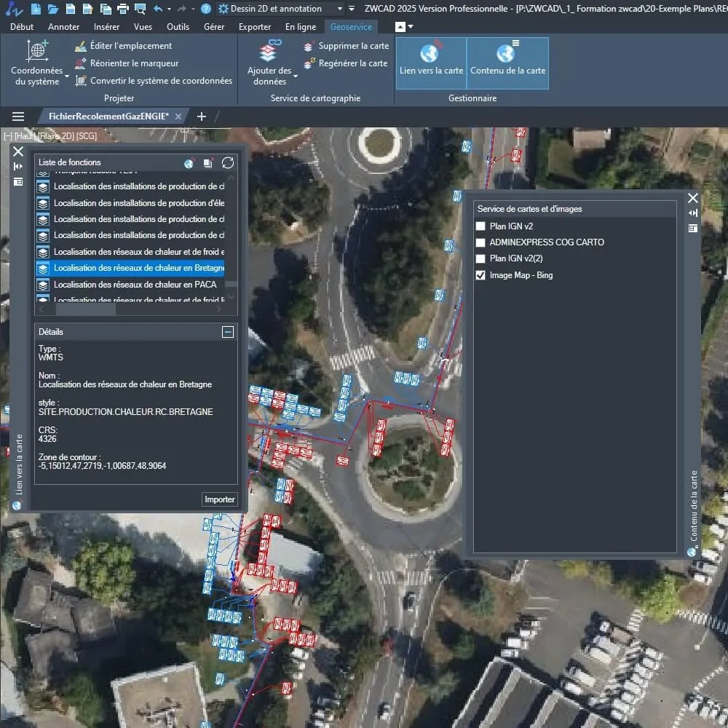The height and width of the screenshot is (728, 728).
Task: Click auto-hide icon on Lien vers la carte palette
Action: click(x=18, y=166)
